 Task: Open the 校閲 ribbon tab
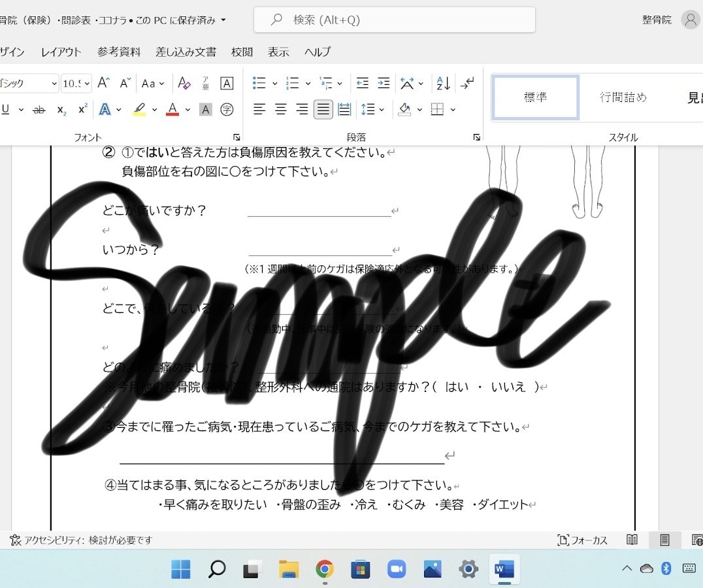point(242,52)
